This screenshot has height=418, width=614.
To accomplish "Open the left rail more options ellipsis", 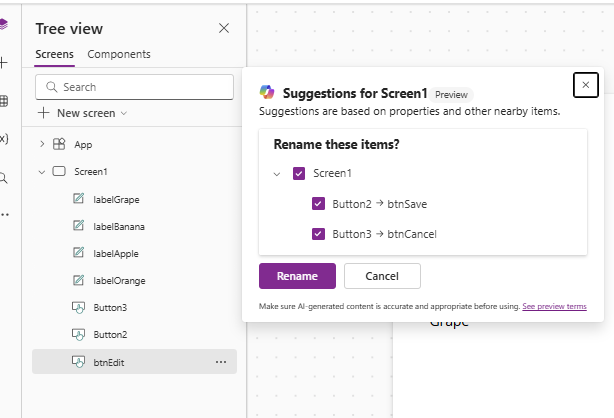I will coord(5,215).
